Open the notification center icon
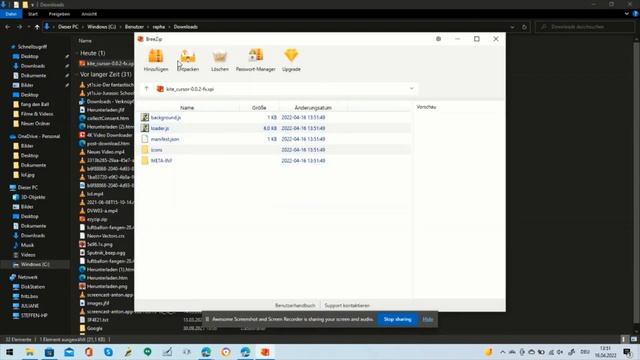Screen dimensions: 640x360 (x=627, y=352)
